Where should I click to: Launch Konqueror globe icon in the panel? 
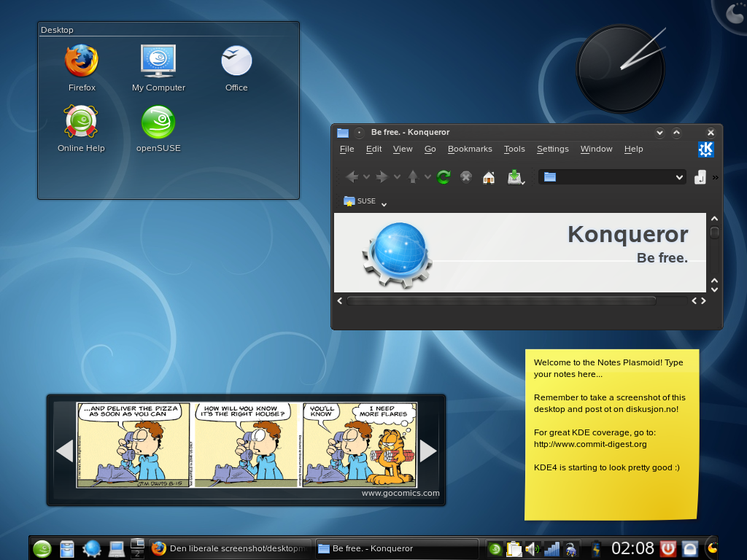coord(92,549)
